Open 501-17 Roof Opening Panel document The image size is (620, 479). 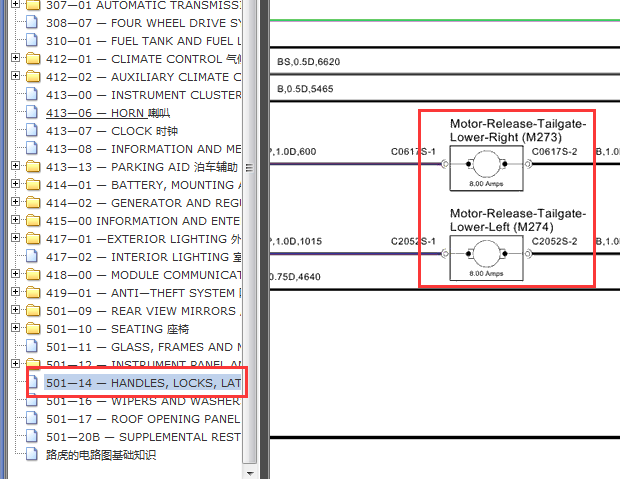(x=144, y=419)
